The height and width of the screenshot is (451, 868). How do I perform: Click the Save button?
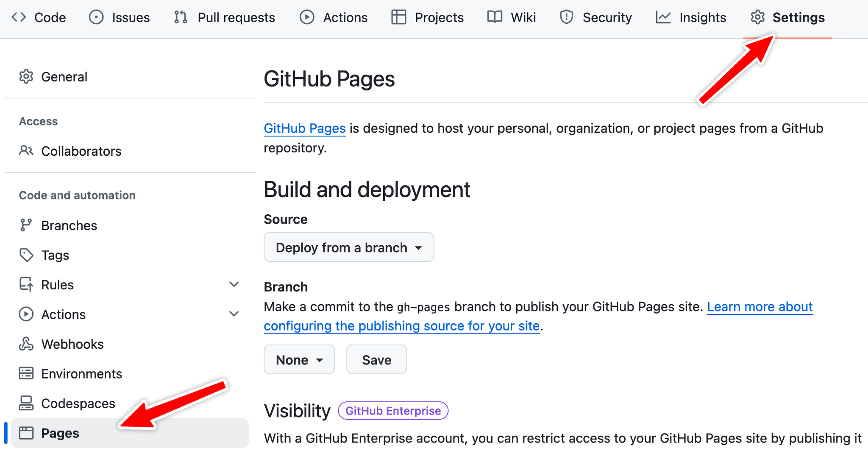pyautogui.click(x=377, y=360)
